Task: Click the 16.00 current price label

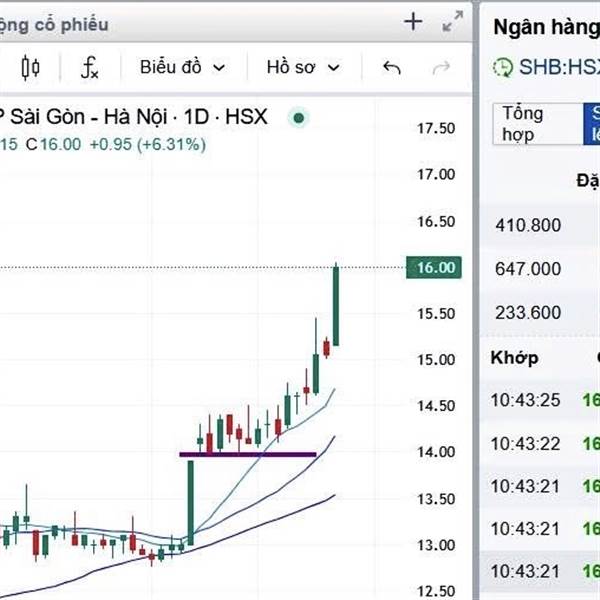Action: (434, 267)
